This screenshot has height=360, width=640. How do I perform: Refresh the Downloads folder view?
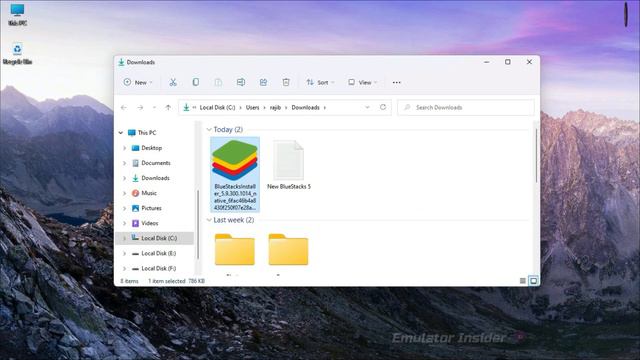click(383, 107)
